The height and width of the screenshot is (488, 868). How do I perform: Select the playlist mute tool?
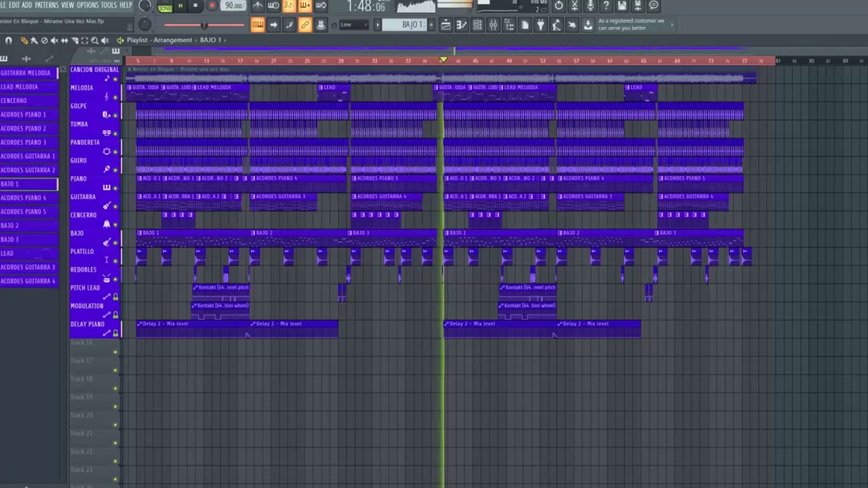coord(54,41)
